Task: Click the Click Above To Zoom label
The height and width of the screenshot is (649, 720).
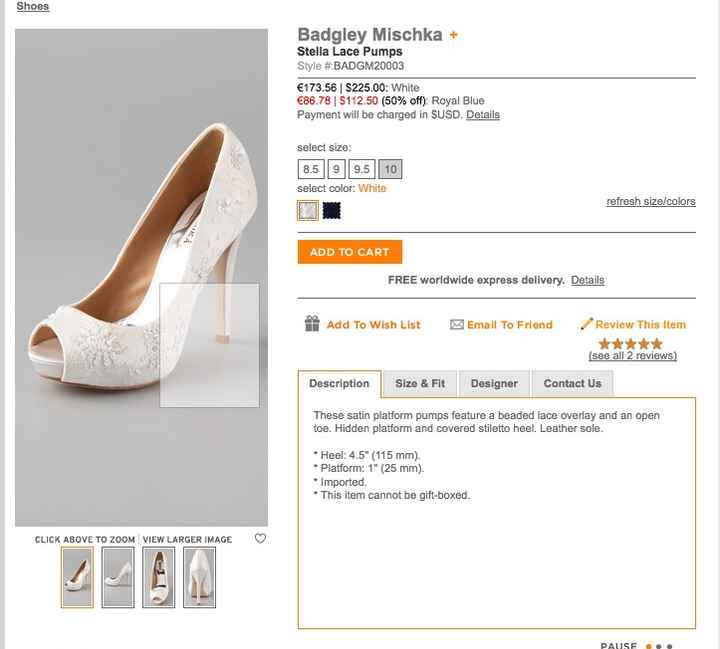Action: tap(85, 539)
